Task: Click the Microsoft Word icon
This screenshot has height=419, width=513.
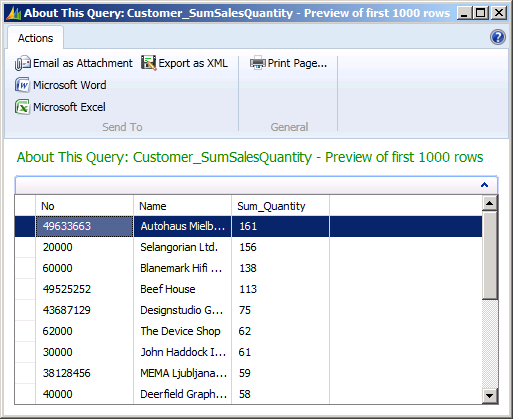Action: (x=22, y=85)
